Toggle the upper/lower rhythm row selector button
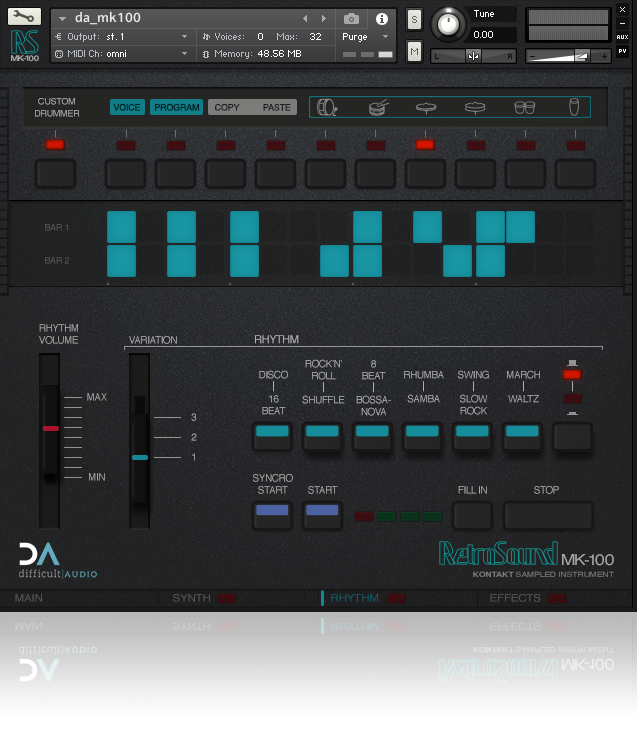Screen dimensions: 637x750 [x=572, y=436]
